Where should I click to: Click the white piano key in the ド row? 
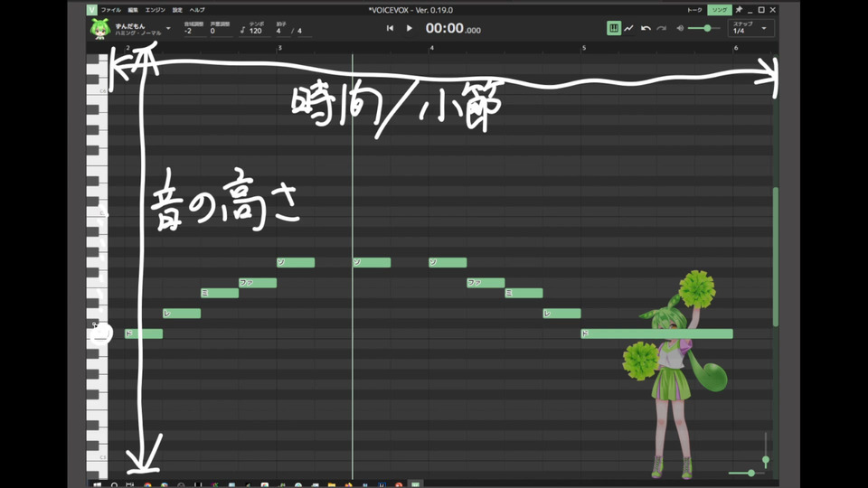(x=98, y=333)
